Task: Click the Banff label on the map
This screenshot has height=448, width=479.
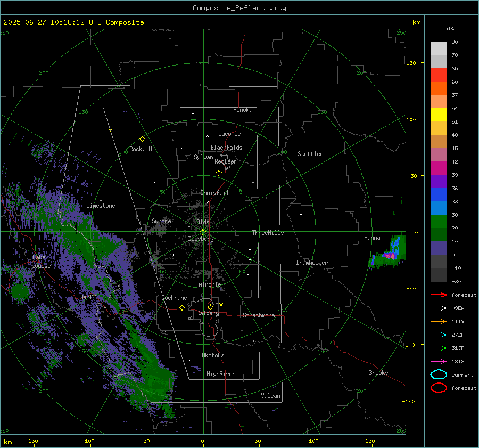Action: [88, 297]
